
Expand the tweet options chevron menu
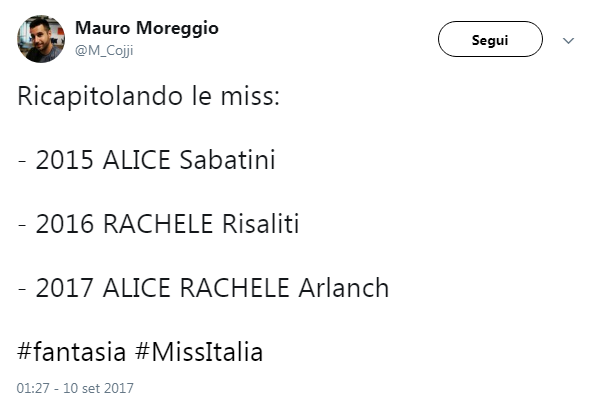pos(569,41)
